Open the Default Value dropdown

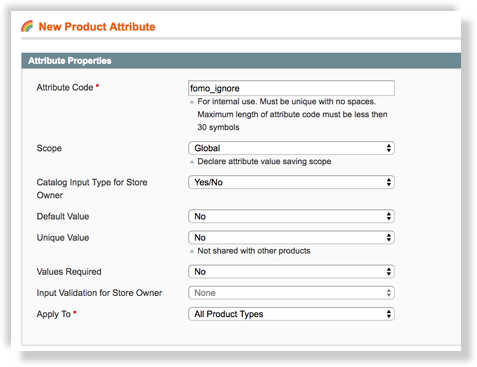click(x=291, y=216)
